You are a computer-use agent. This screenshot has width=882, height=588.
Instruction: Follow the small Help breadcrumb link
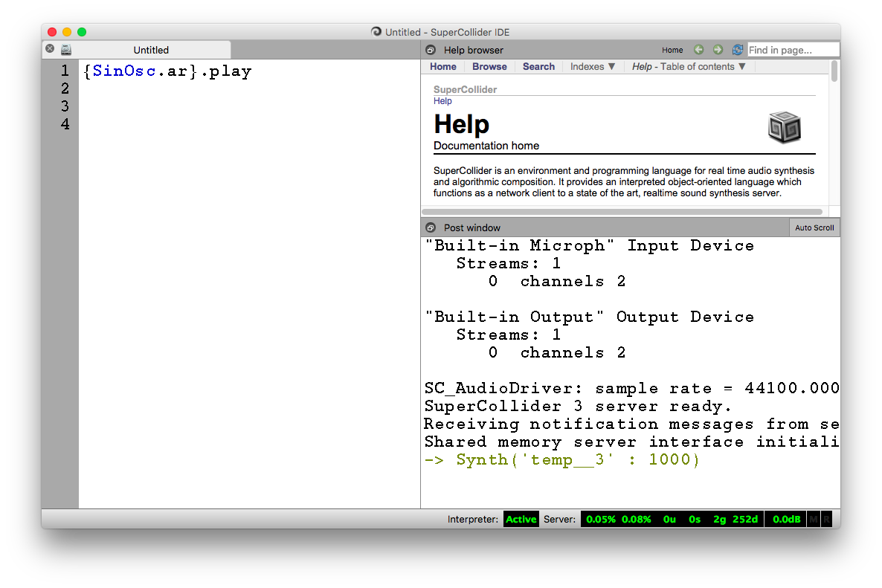442,101
